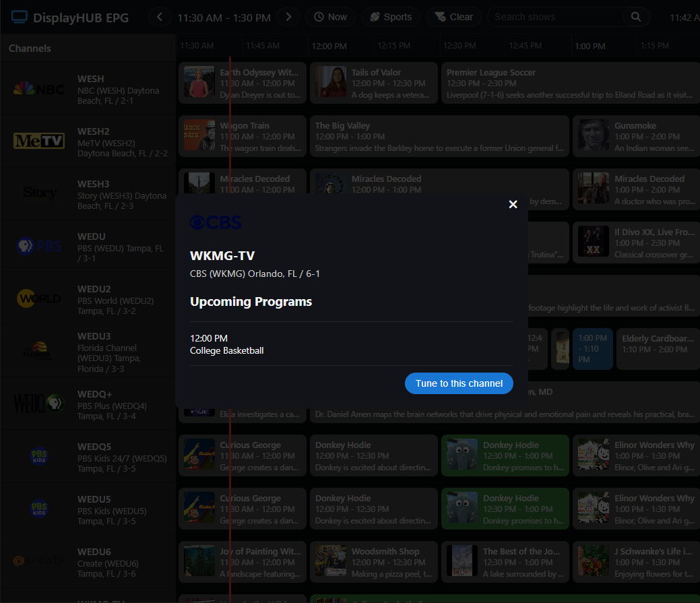The image size is (700, 603).
Task: Advance to the next time window arrow
Action: click(288, 17)
